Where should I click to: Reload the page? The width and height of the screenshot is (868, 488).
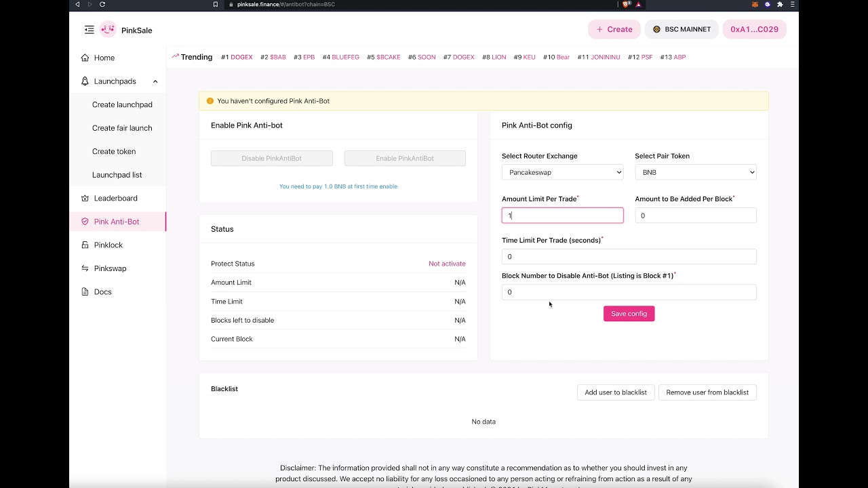click(x=102, y=4)
